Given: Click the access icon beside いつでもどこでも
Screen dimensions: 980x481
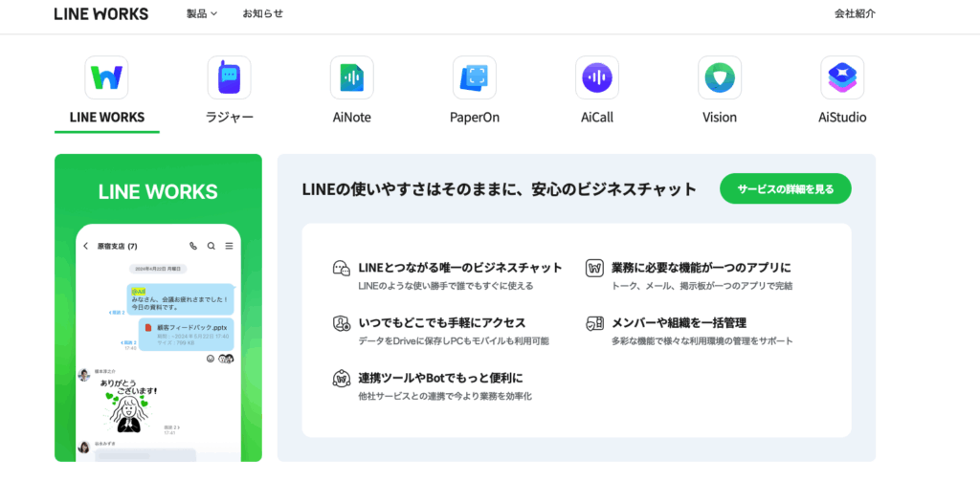Looking at the screenshot, I should tap(342, 323).
